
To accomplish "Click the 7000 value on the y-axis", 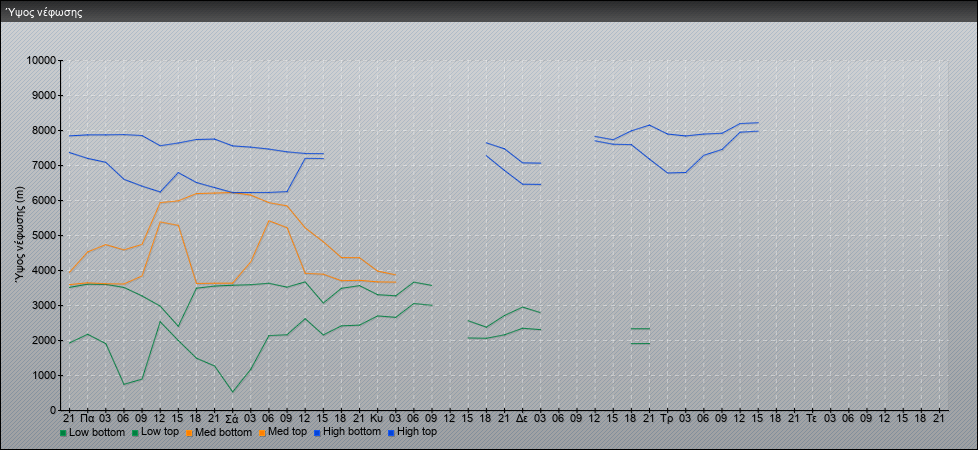I will tap(44, 165).
